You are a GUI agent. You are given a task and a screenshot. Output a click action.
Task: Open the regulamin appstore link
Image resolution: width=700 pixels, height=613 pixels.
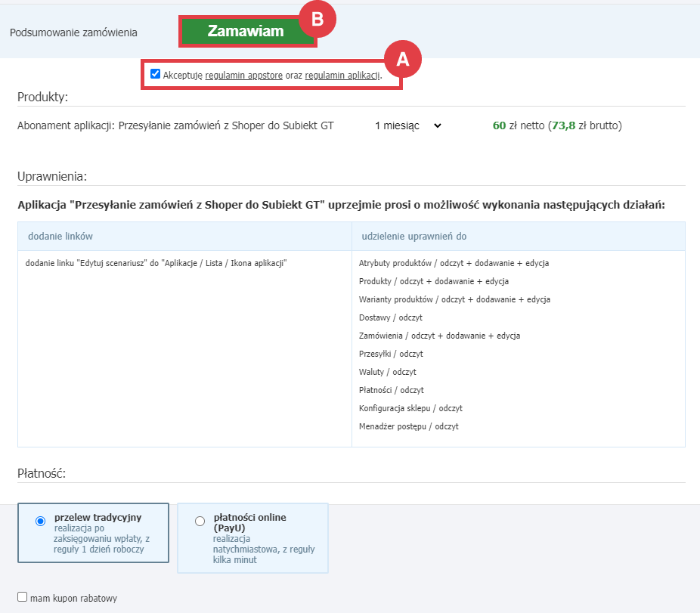coord(243,76)
